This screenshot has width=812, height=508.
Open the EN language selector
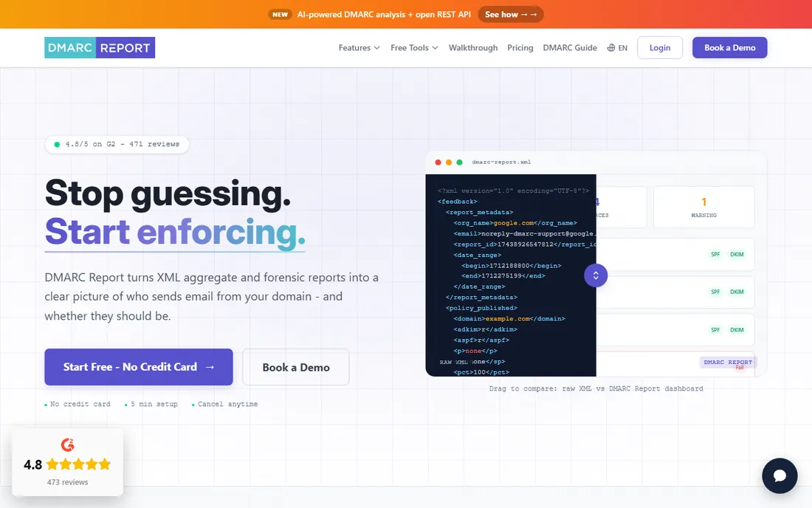[x=617, y=48]
